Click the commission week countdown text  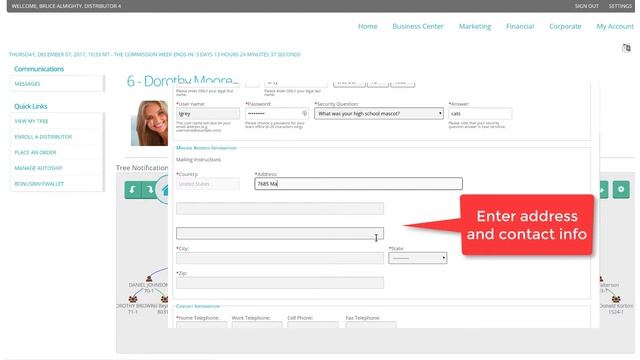pos(155,54)
